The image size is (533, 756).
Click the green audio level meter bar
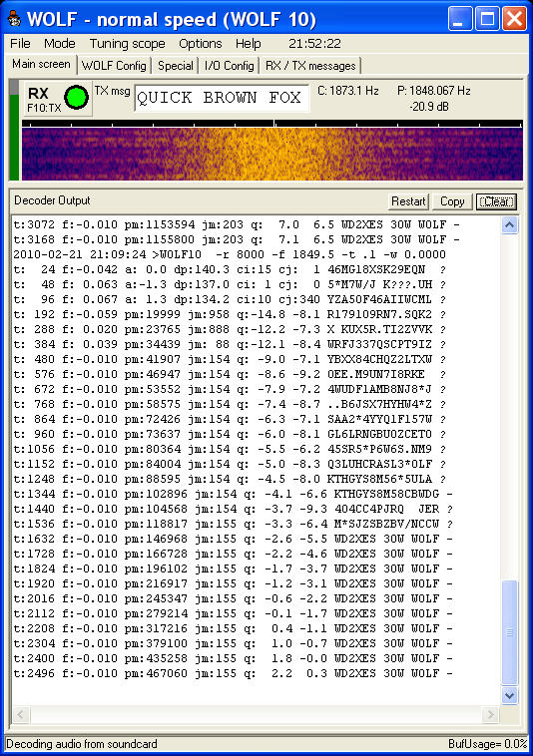click(14, 137)
